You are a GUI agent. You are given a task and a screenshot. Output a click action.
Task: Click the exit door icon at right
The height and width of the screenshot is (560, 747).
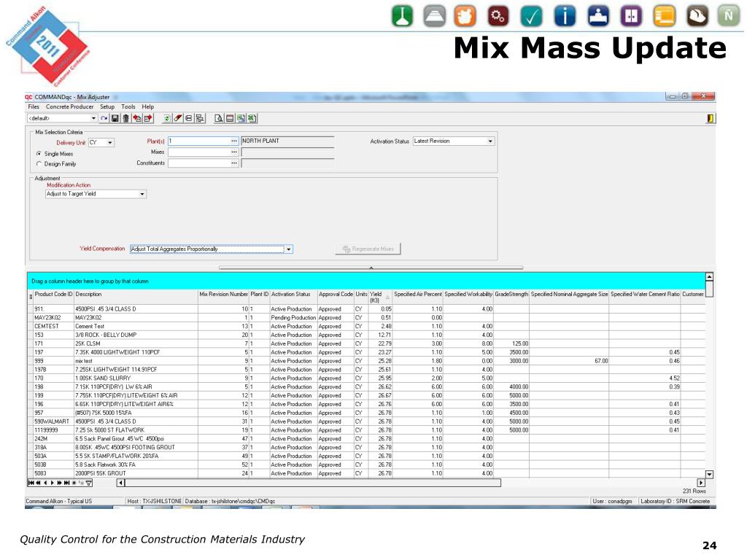[711, 118]
